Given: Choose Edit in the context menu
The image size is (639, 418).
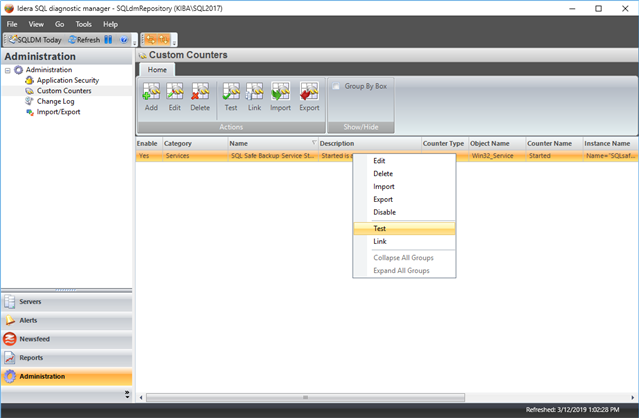Looking at the screenshot, I should (404, 161).
